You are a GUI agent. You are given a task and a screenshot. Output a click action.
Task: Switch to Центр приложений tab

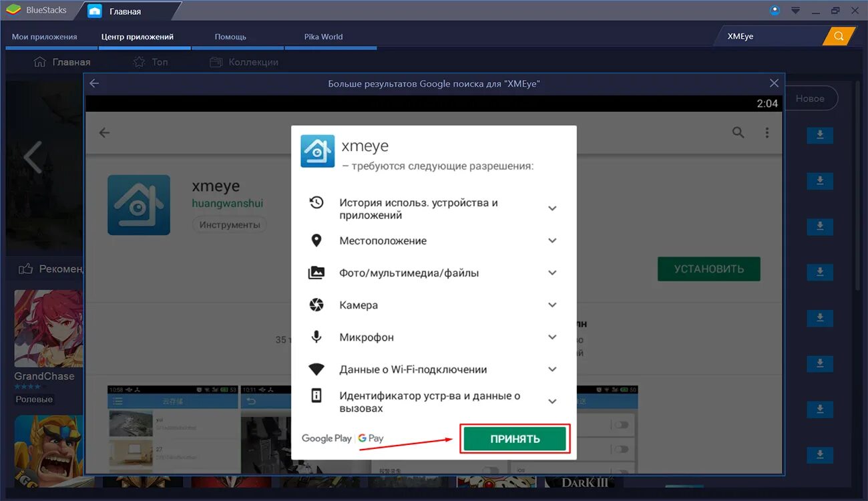[138, 37]
